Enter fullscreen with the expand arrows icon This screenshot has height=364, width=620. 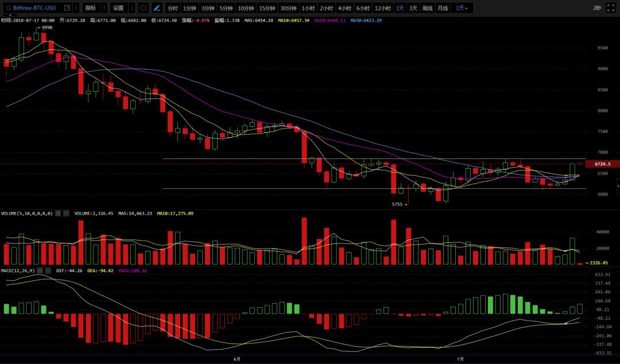[610, 8]
